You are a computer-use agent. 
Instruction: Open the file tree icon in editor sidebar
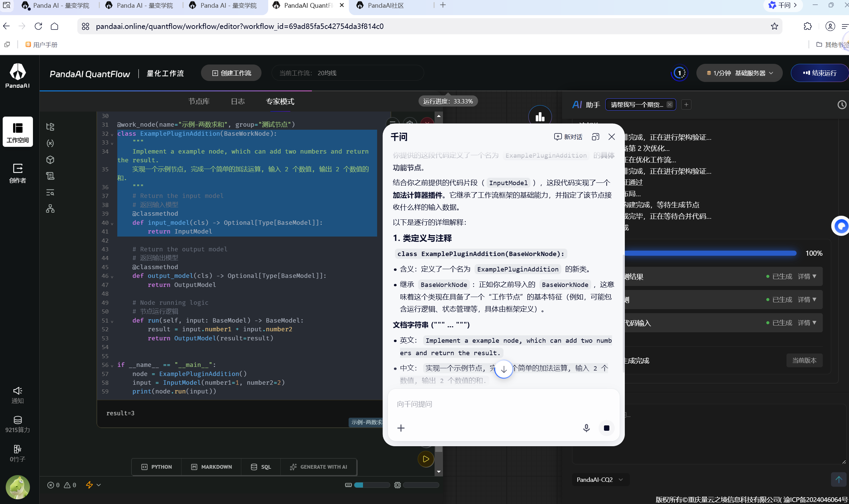(50, 127)
